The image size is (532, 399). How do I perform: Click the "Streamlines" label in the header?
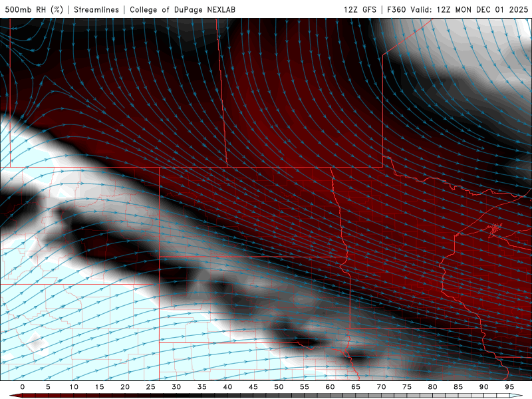pyautogui.click(x=96, y=9)
